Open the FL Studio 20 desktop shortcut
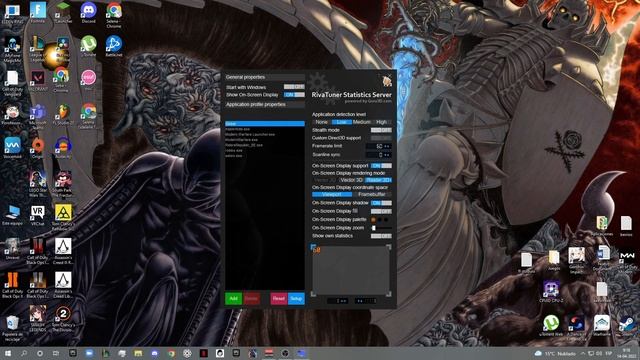Image resolution: width=640 pixels, height=360 pixels. point(63,114)
